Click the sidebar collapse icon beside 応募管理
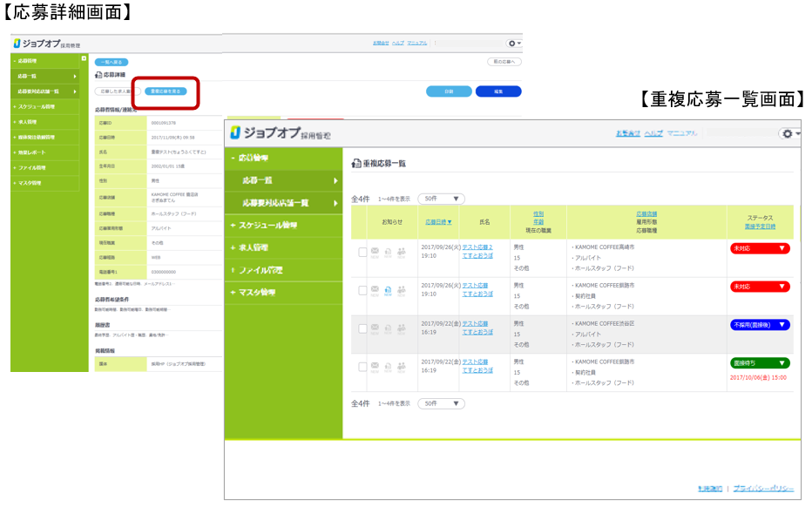Viewport: 812px width, 507px height. pyautogui.click(x=83, y=58)
